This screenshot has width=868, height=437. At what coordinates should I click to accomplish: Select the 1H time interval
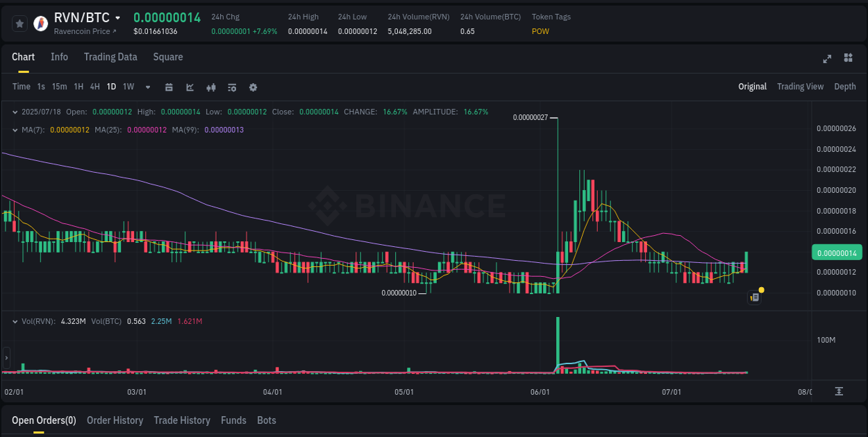click(78, 87)
